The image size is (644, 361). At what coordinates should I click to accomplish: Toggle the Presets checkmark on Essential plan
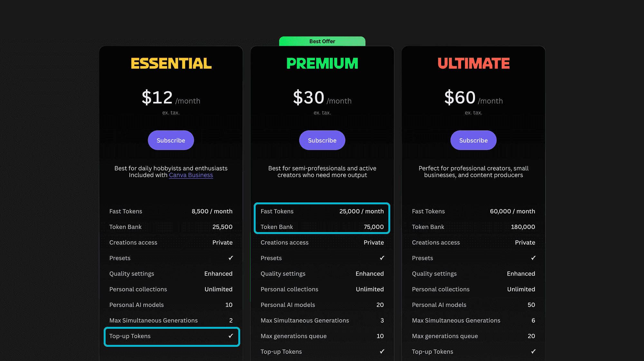[x=231, y=258]
